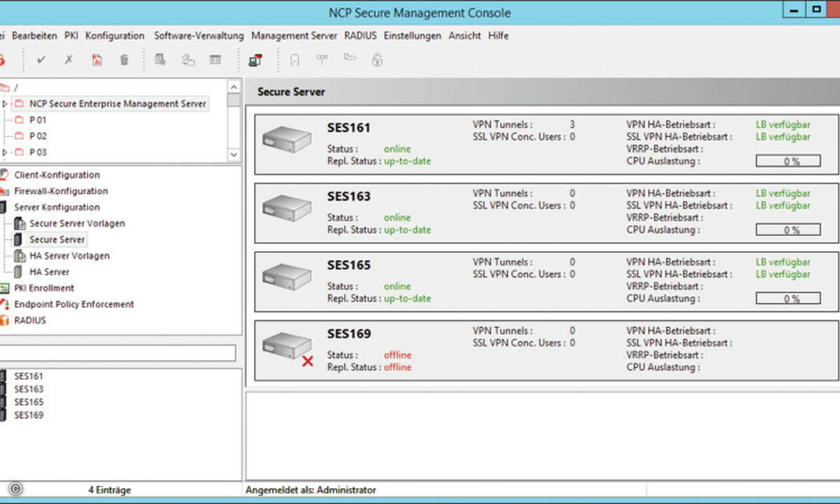Click the SES163 CPU Auslastung progress bar

(x=788, y=230)
